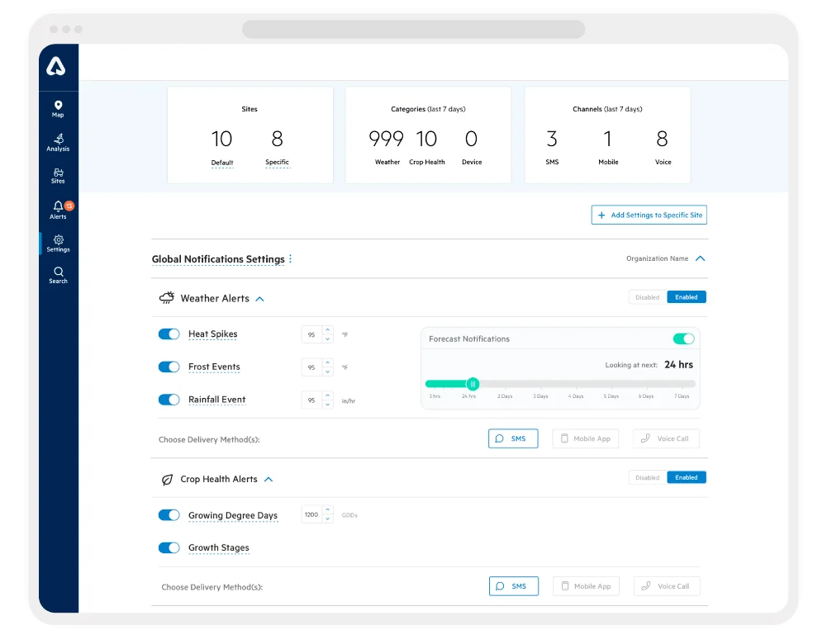Decrease Heat Spikes threshold with down arrow
This screenshot has width=827, height=644.
(x=327, y=339)
